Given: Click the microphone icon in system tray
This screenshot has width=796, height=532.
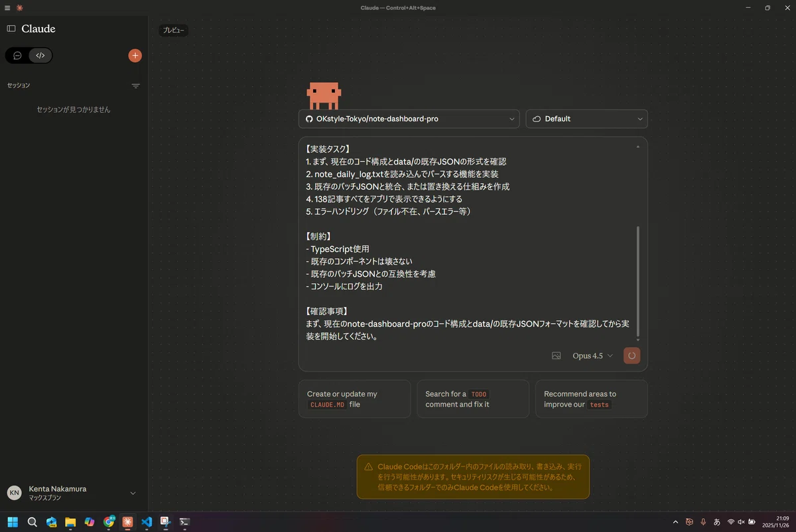Looking at the screenshot, I should (x=703, y=522).
